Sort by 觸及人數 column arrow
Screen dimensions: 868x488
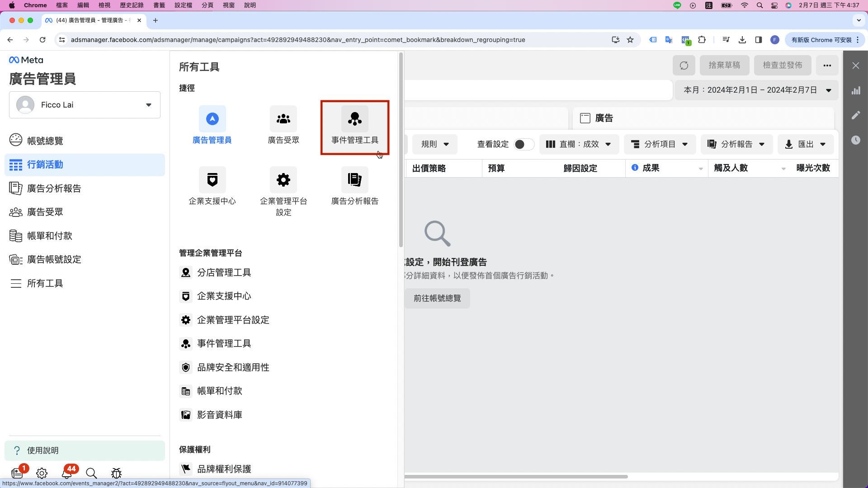[x=783, y=169]
